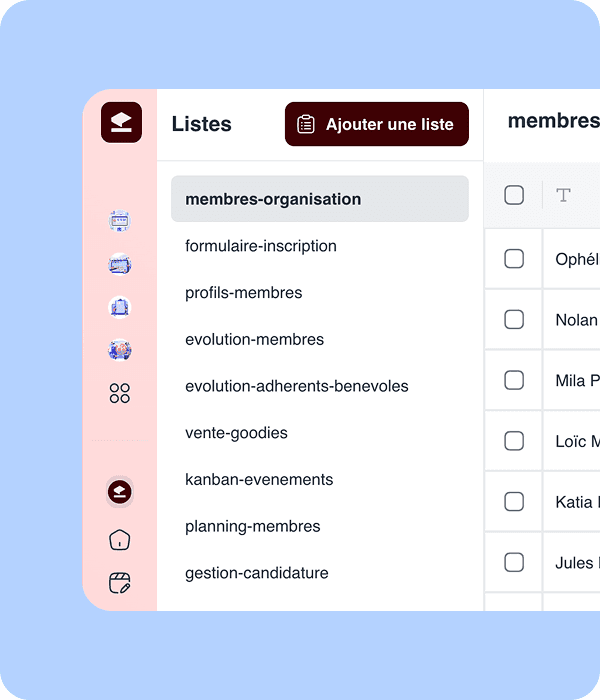This screenshot has width=600, height=700.
Task: Click the calendar edit icon at sidebar bottom
Action: (120, 583)
